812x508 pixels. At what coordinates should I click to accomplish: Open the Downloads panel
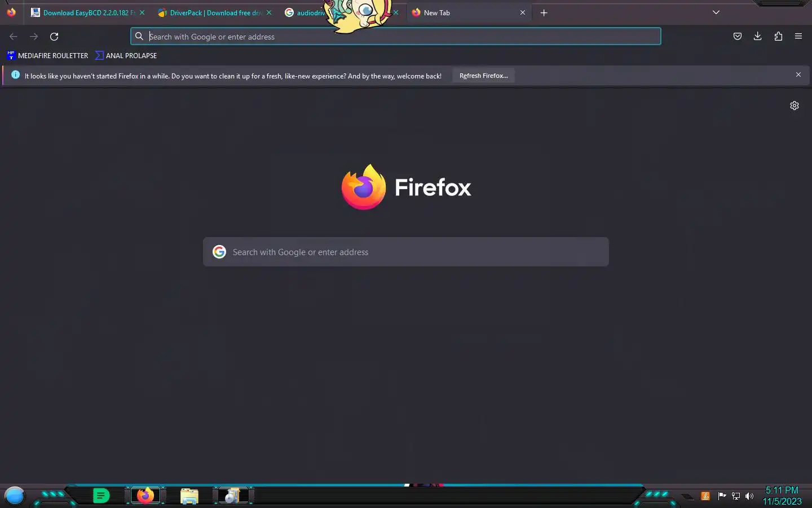click(x=757, y=37)
